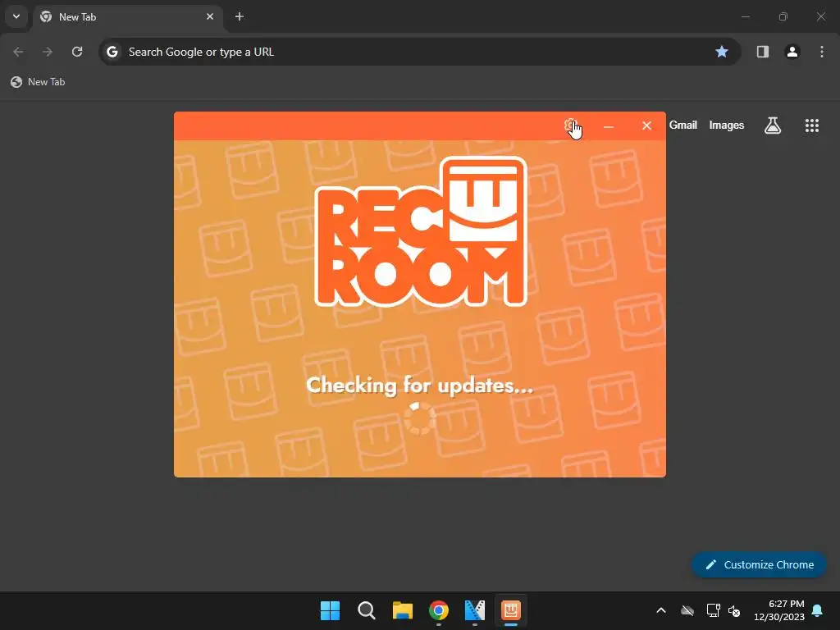Open Rec Room launcher settings gear
This screenshot has width=840, height=630.
(x=569, y=126)
